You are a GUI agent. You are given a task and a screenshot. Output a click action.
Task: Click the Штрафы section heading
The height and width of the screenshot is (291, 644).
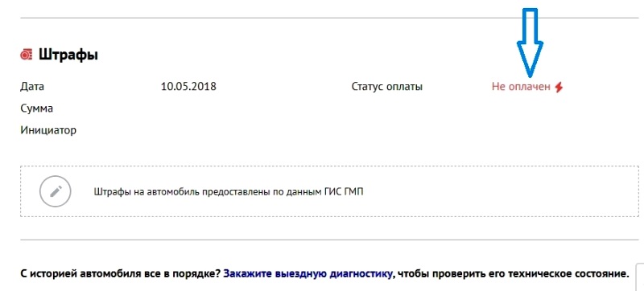[68, 55]
